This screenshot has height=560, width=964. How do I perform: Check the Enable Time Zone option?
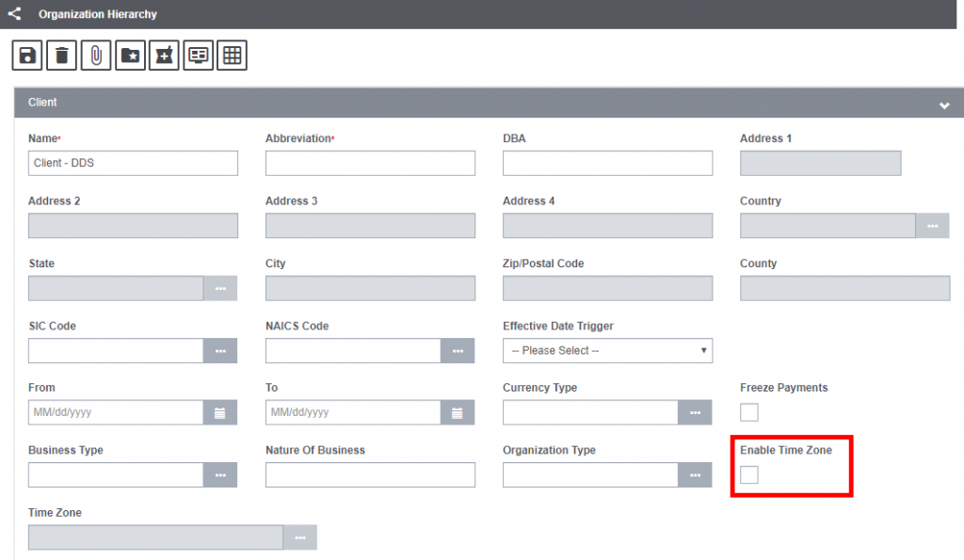[x=748, y=475]
